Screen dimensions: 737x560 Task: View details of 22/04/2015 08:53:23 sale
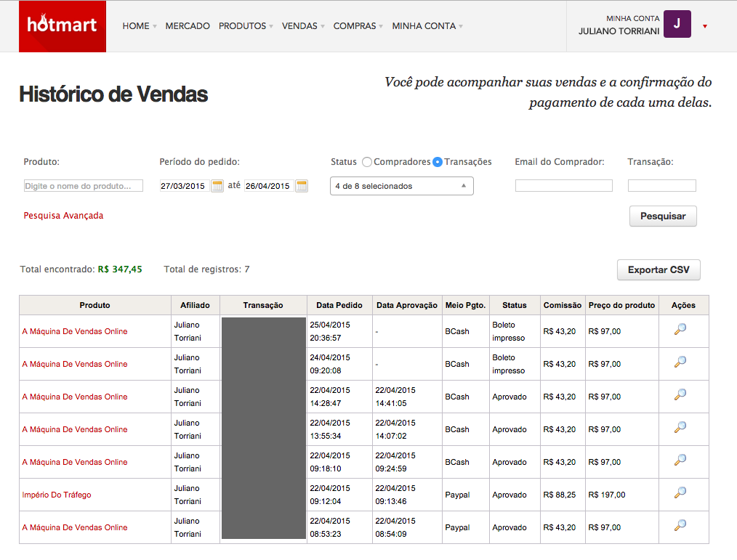coord(680,525)
